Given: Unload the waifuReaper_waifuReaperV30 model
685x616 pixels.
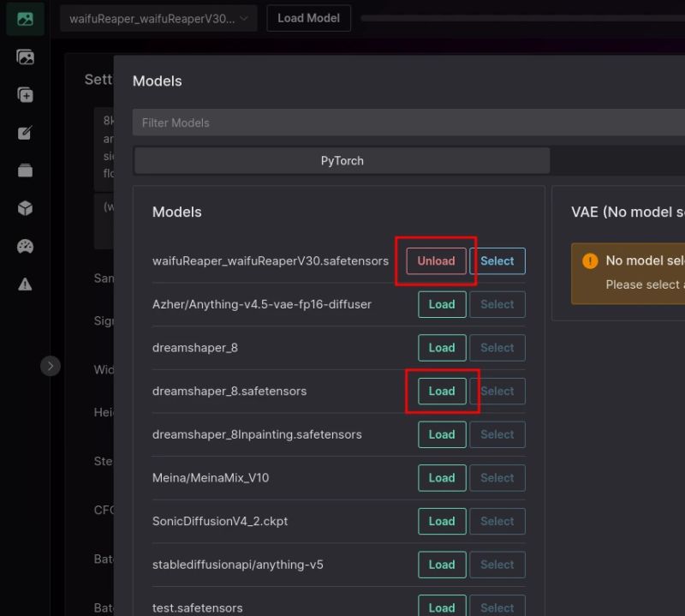Looking at the screenshot, I should coord(435,261).
